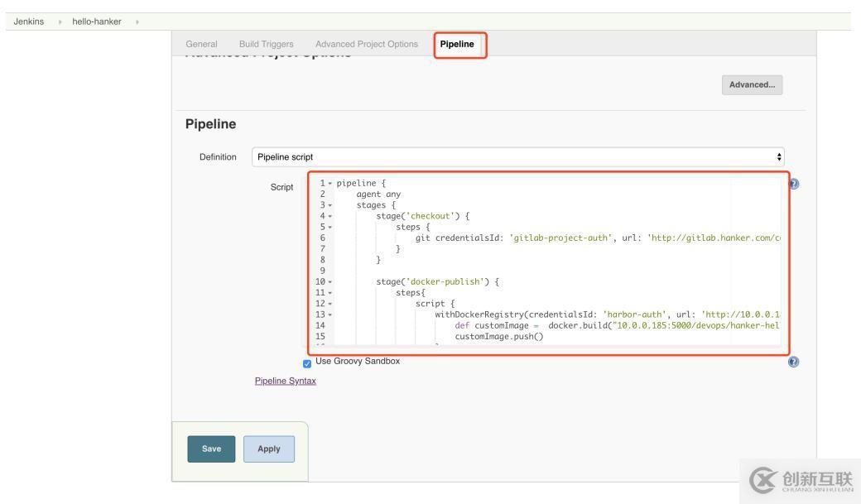
Task: Collapse the withDockerRegistry block on line 13
Action: (x=330, y=315)
